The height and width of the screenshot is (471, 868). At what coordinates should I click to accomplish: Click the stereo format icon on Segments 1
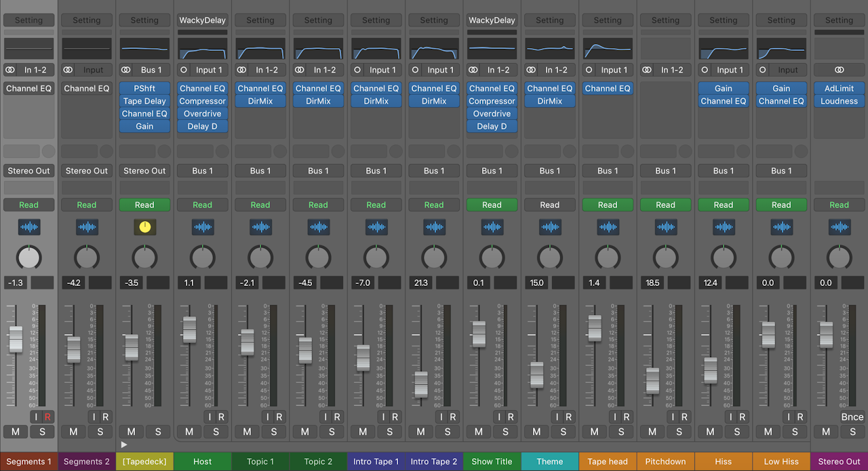click(x=9, y=70)
